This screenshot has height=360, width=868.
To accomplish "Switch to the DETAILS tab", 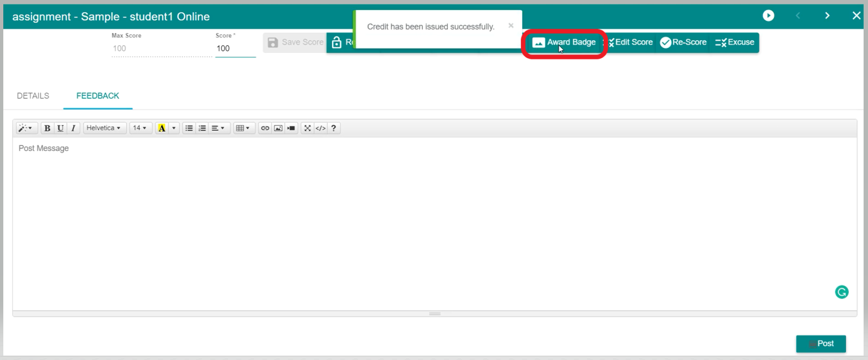I will coord(33,96).
